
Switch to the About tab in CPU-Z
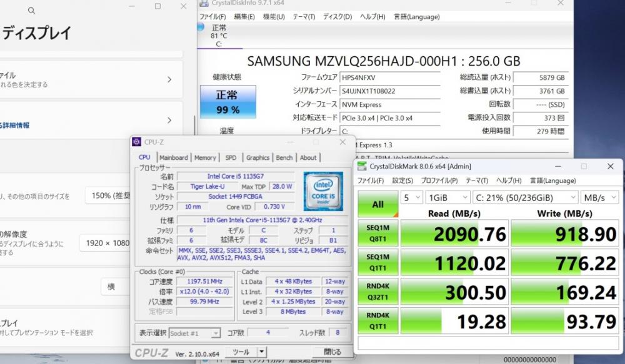(x=308, y=158)
